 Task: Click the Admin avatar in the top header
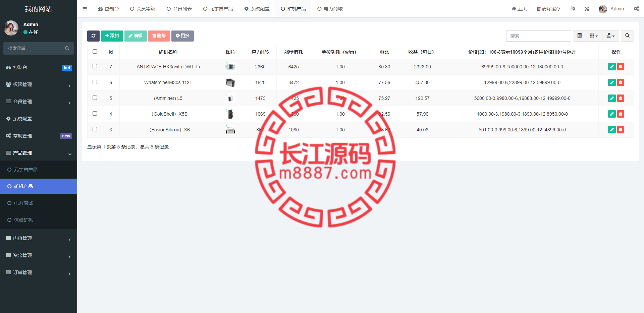tap(603, 9)
